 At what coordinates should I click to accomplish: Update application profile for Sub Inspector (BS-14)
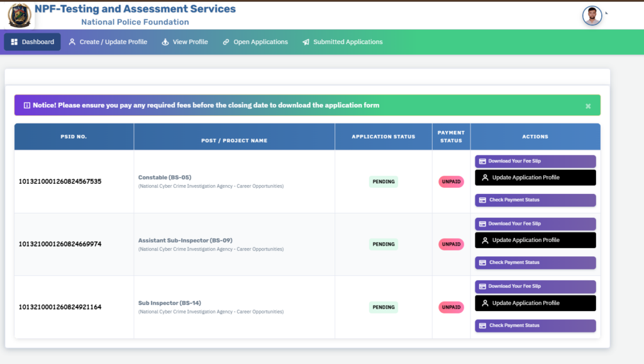click(x=535, y=303)
